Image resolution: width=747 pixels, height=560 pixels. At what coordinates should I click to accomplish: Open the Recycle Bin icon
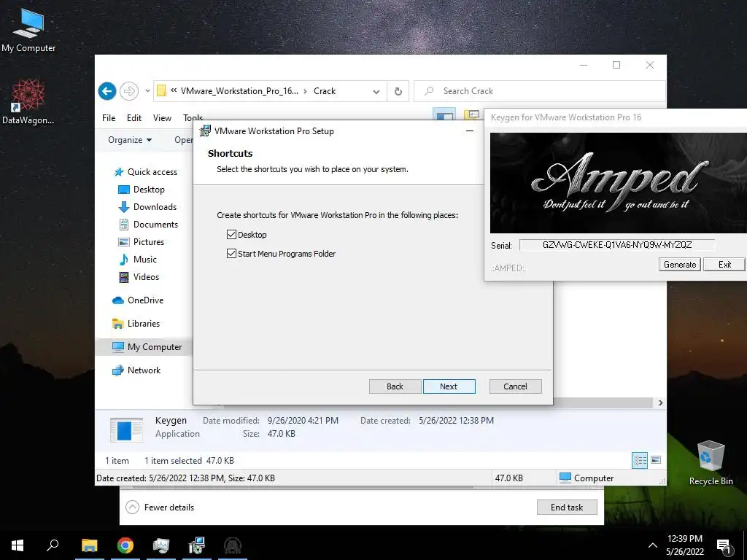[x=711, y=463]
